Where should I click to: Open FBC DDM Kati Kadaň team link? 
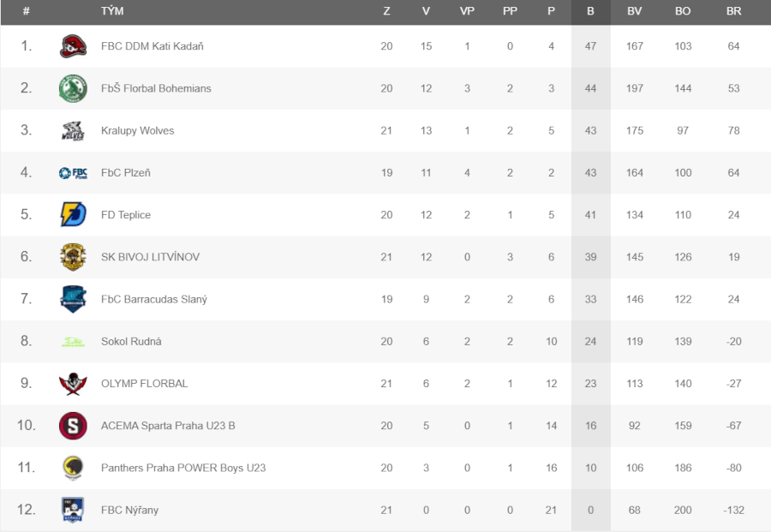coord(152,46)
